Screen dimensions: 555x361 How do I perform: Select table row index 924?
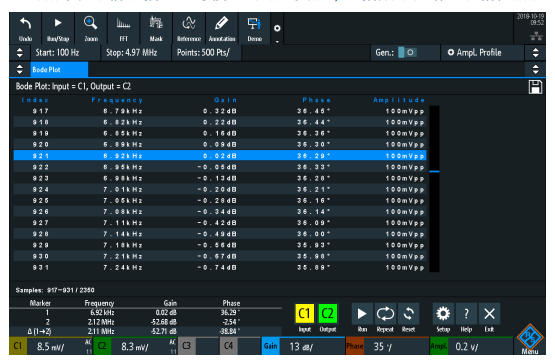[x=220, y=189]
